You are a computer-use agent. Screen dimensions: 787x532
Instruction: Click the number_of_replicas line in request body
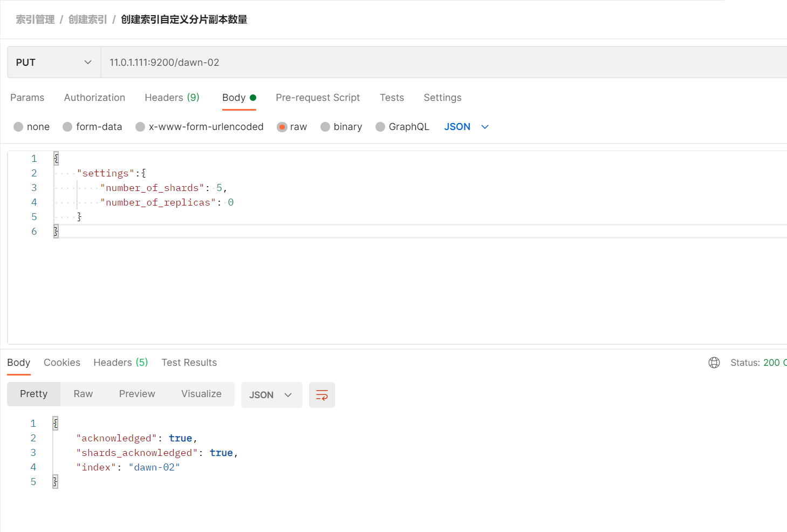click(167, 202)
